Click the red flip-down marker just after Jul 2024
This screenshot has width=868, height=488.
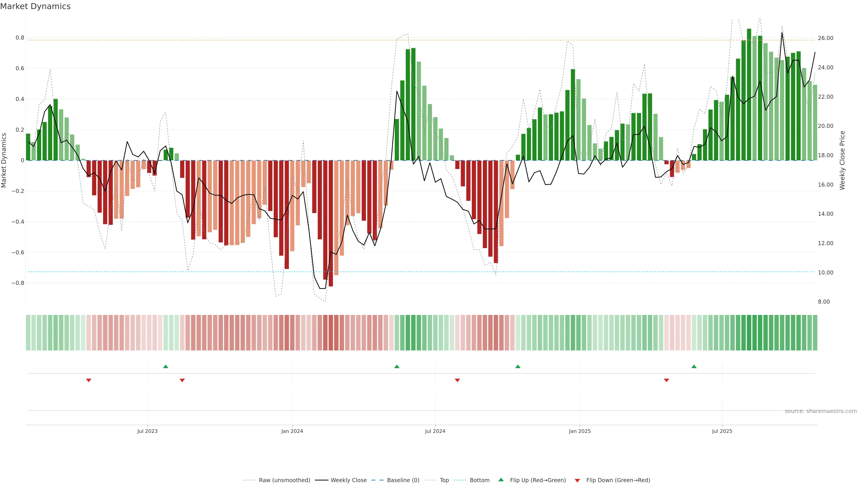457,380
